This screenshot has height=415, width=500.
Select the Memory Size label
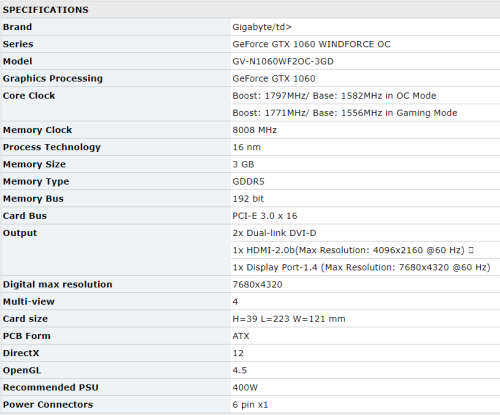point(34,164)
